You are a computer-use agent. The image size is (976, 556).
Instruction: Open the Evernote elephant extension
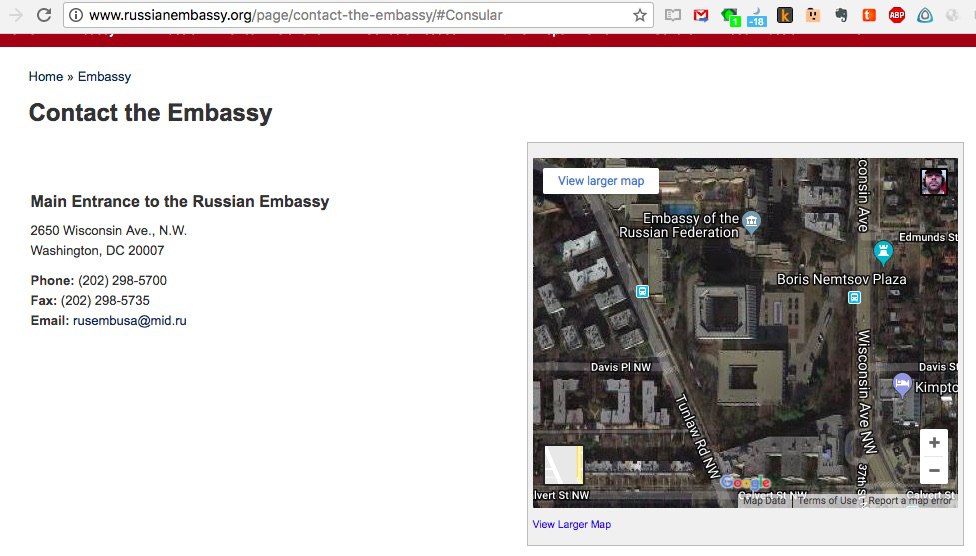click(841, 15)
